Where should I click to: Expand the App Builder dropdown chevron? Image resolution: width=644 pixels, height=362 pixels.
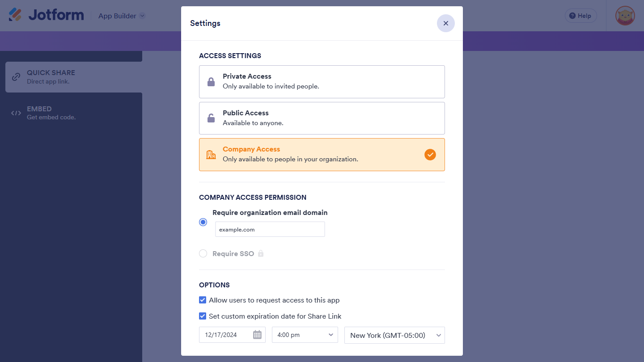click(142, 16)
